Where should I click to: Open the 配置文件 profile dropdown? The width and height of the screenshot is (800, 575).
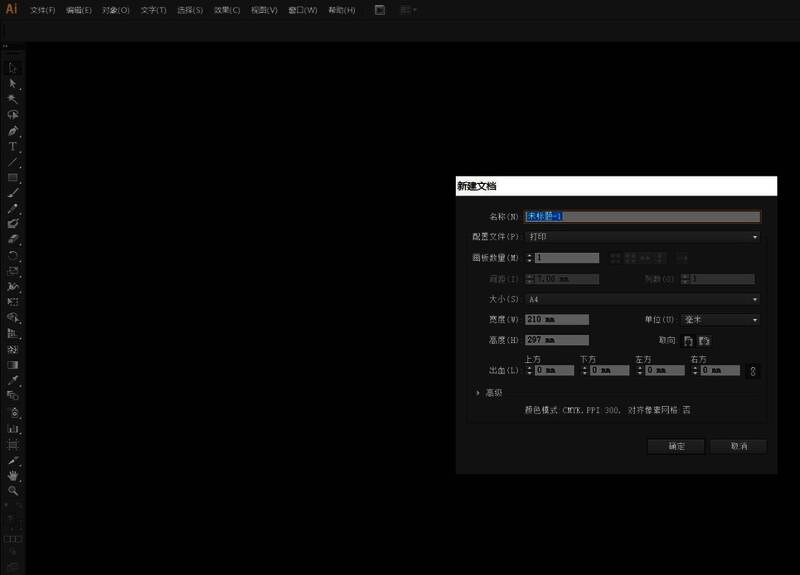point(642,237)
